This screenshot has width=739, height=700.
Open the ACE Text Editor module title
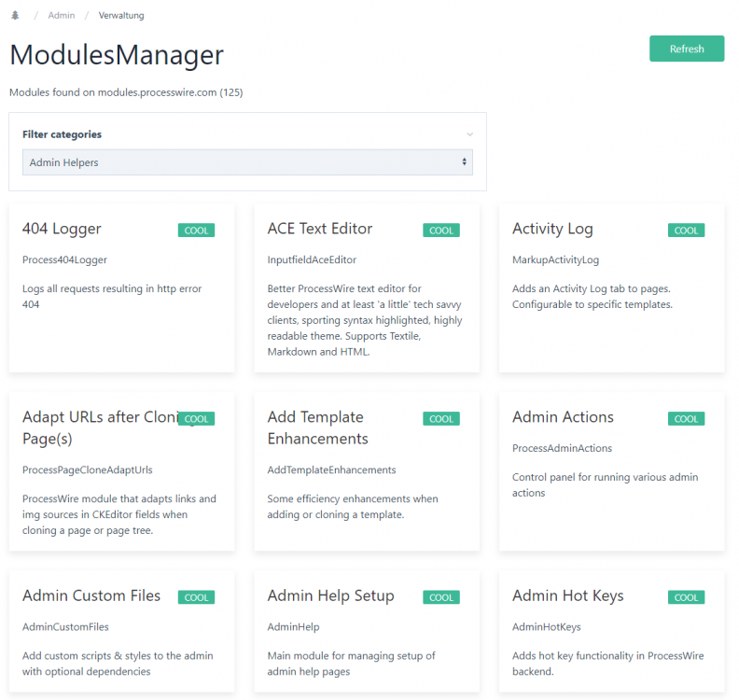click(319, 229)
